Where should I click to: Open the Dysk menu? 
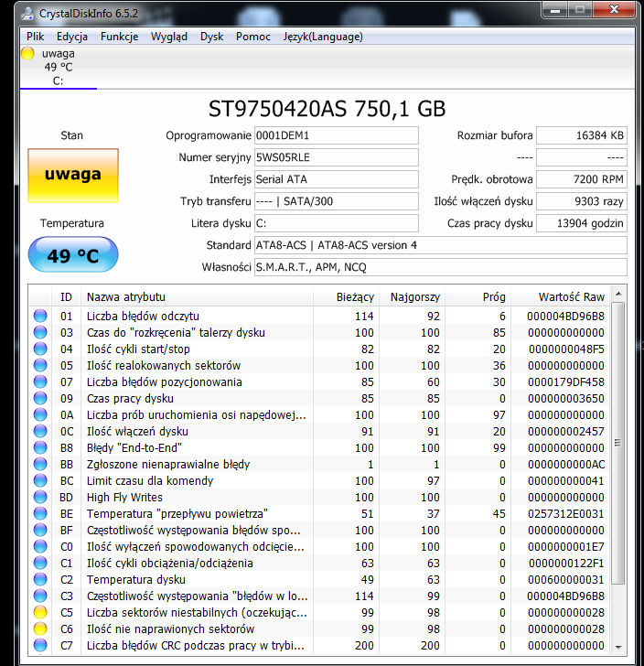coord(211,37)
